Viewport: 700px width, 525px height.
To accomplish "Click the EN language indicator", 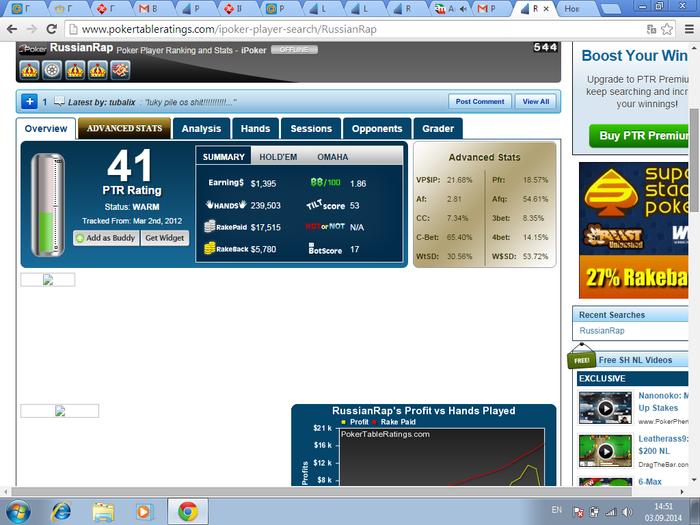I will pyautogui.click(x=557, y=509).
